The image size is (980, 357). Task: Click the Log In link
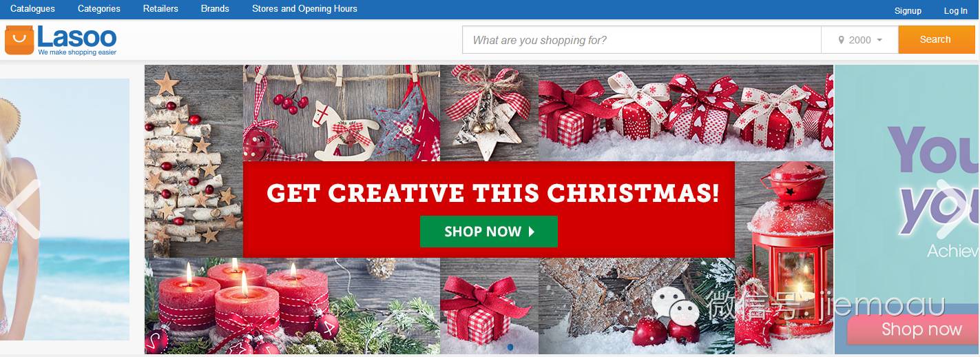(x=955, y=10)
